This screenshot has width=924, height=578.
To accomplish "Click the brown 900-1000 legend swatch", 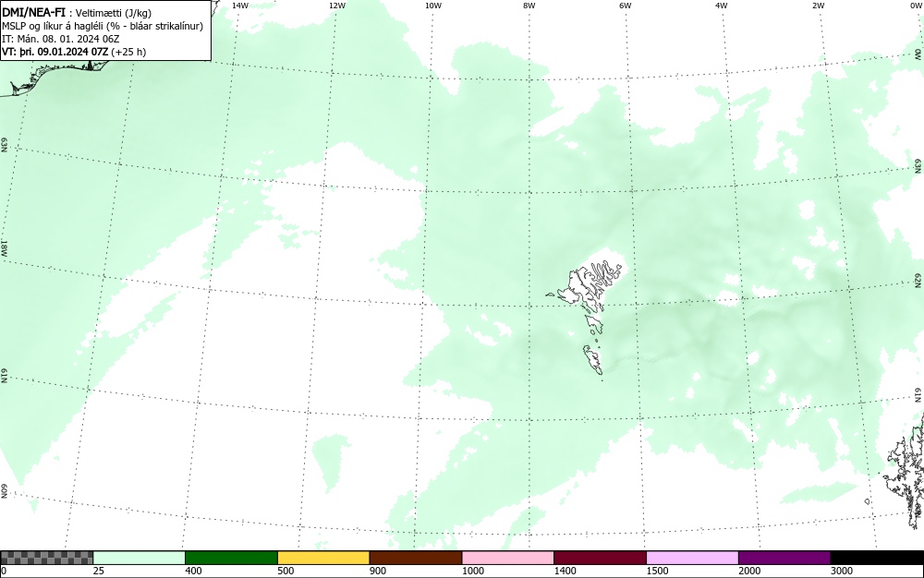I will 416,558.
